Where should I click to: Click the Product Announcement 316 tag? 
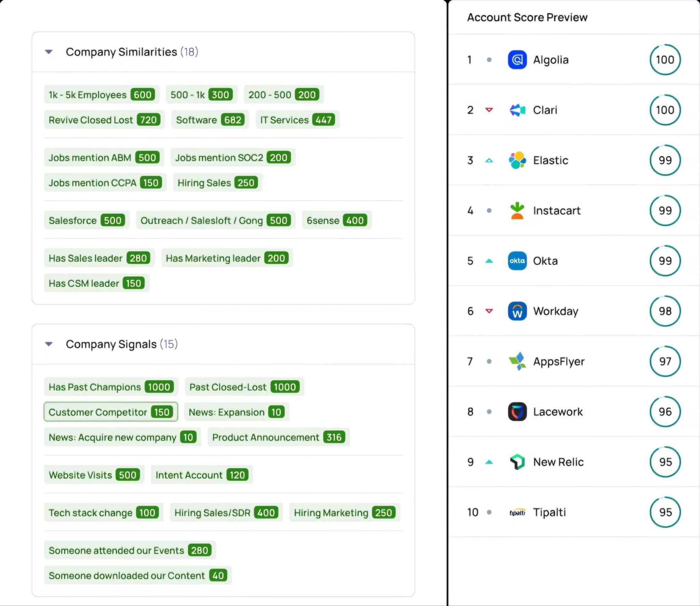(x=279, y=437)
